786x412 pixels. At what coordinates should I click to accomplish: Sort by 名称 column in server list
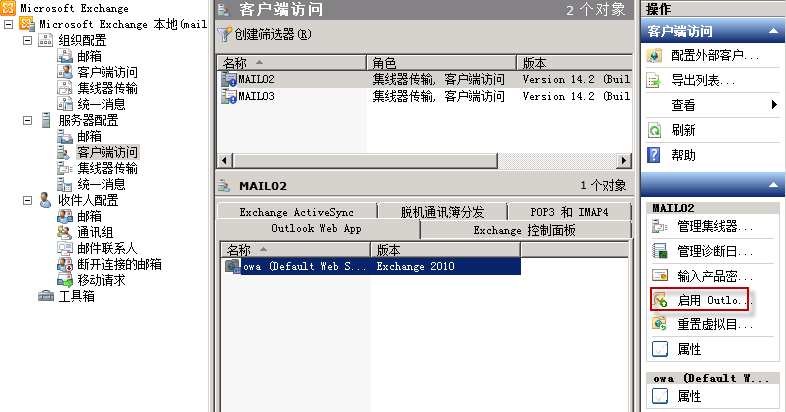292,63
